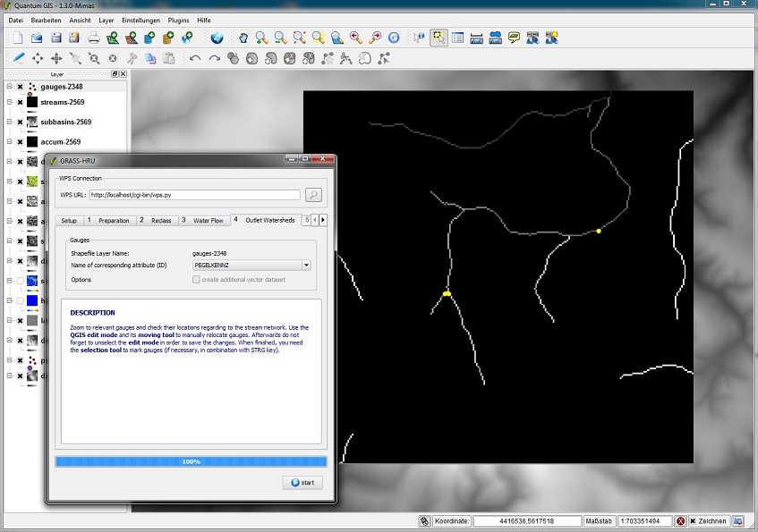Image resolution: width=758 pixels, height=532 pixels.
Task: Click the red stop rendering icon
Action: (x=681, y=521)
